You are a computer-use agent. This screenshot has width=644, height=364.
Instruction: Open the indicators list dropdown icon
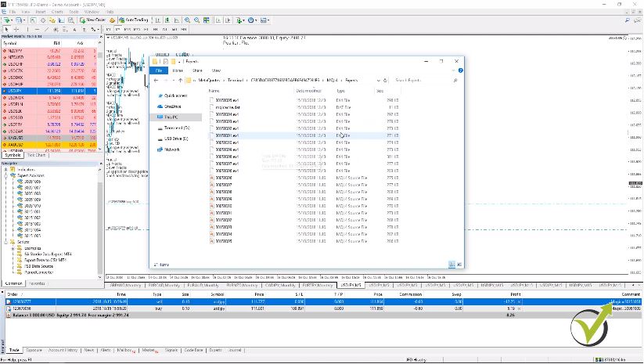click(240, 20)
